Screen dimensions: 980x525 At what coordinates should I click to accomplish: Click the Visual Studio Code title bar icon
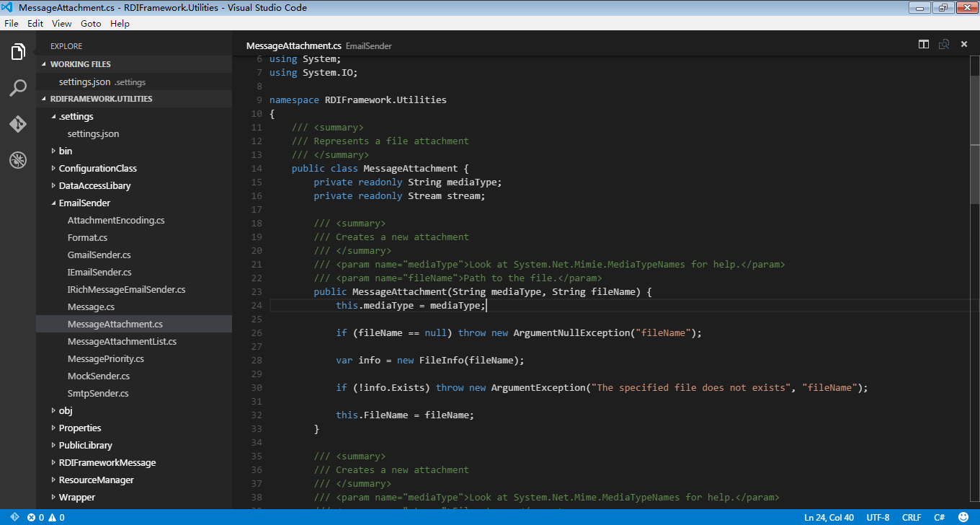pyautogui.click(x=8, y=8)
